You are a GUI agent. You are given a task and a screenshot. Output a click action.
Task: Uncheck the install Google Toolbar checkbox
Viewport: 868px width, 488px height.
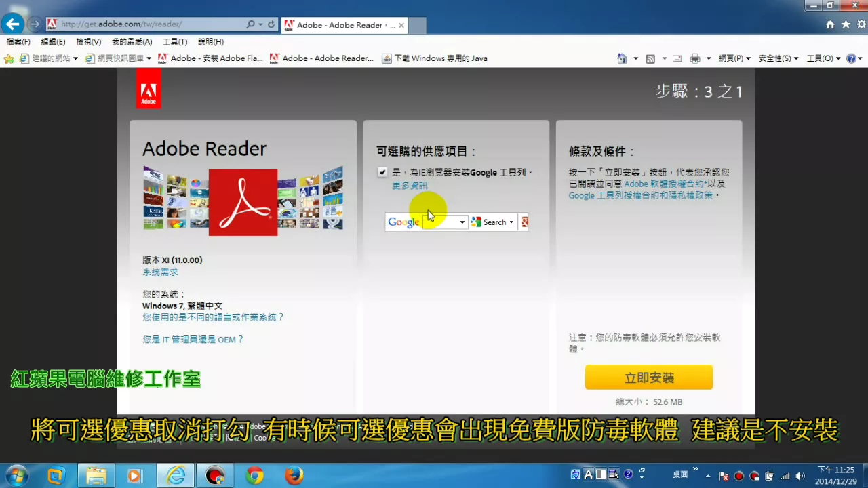tap(382, 172)
